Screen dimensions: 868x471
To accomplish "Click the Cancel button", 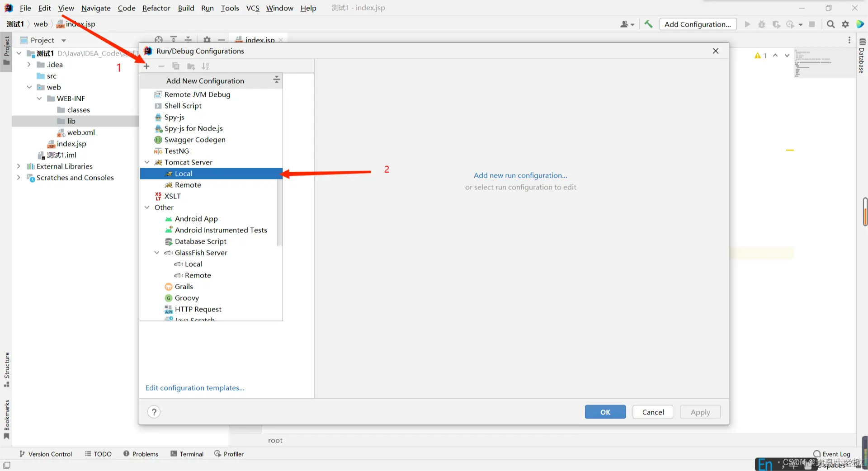I will coord(653,412).
